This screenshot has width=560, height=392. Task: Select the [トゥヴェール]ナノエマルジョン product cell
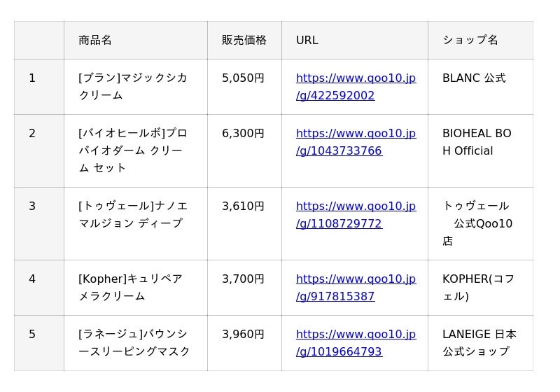point(133,215)
